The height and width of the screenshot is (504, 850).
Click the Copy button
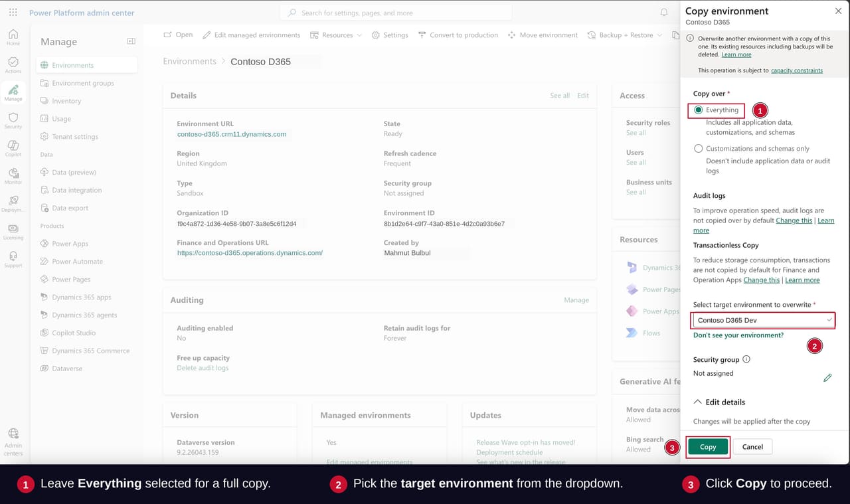[x=708, y=447]
